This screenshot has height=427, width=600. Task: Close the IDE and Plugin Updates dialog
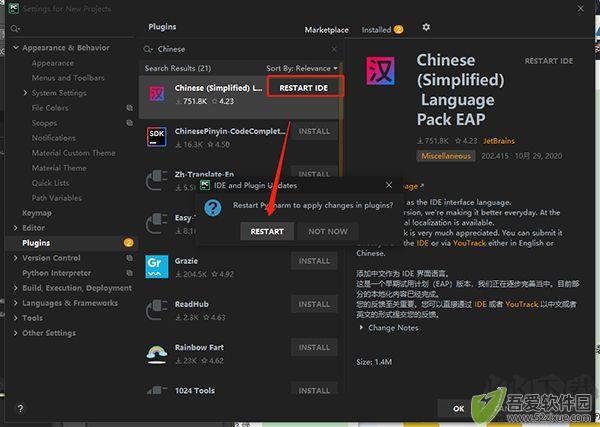tap(389, 185)
